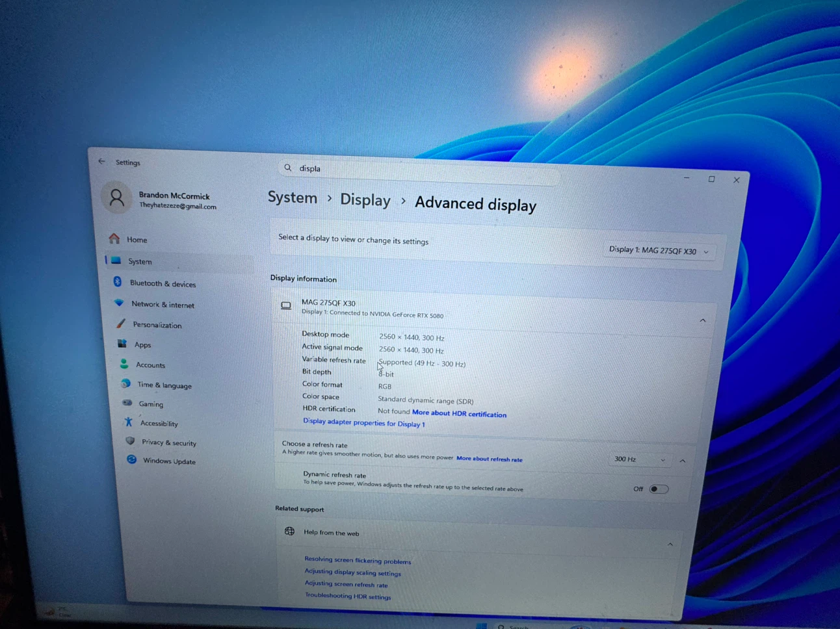Go to System in the breadcrumb
Viewport: 840px width, 629px height.
pyautogui.click(x=293, y=198)
